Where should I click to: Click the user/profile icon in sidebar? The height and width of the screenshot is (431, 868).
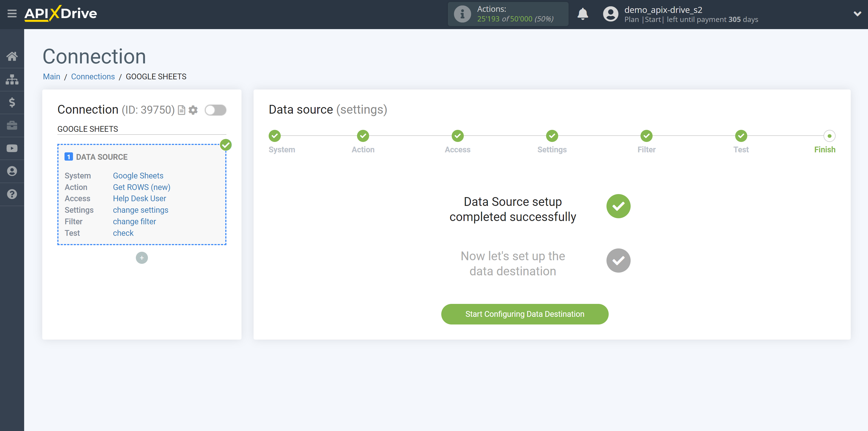click(x=12, y=171)
